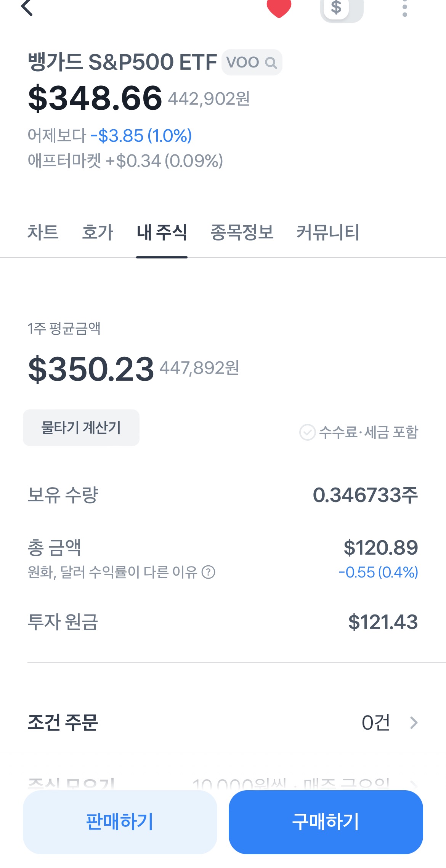446x868 pixels.
Task: Tap the 판매하기 sell button
Action: (x=120, y=822)
